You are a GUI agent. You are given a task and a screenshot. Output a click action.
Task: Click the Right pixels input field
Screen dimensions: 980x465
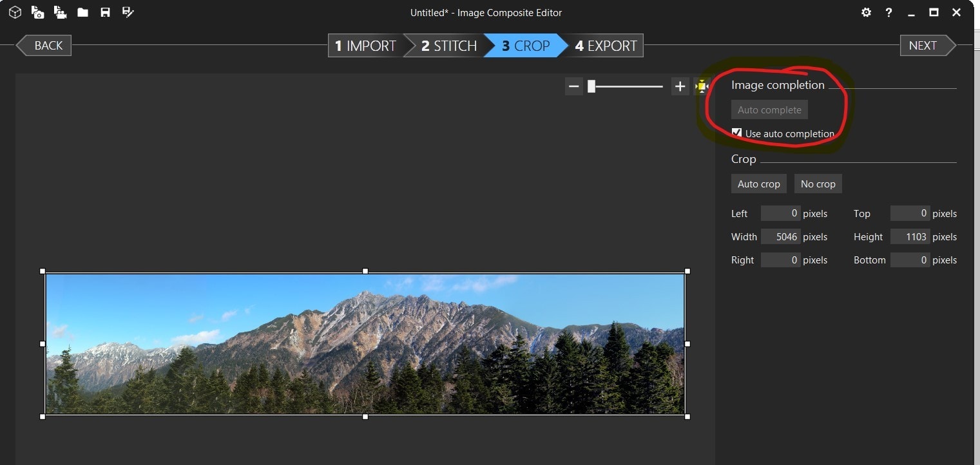click(780, 260)
